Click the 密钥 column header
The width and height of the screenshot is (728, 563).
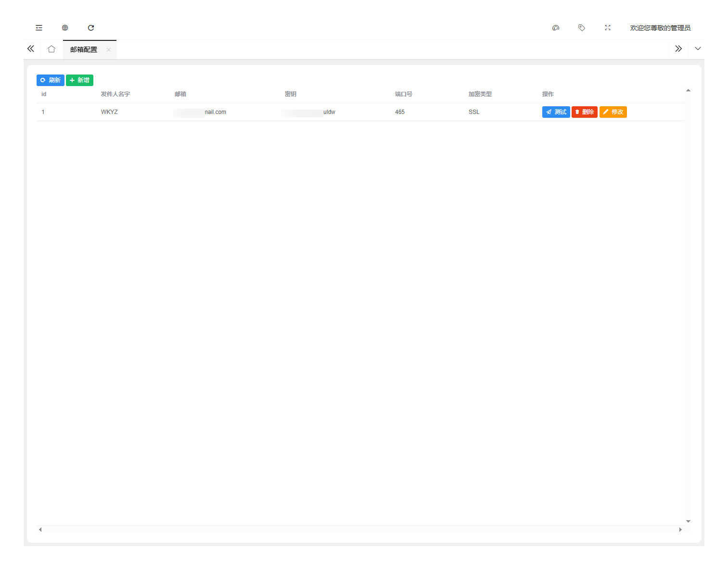tap(291, 94)
